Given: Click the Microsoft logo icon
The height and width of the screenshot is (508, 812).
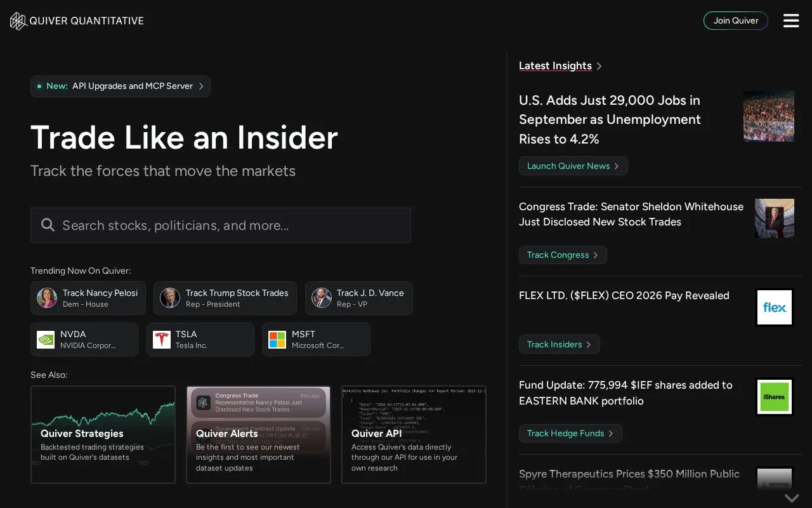Looking at the screenshot, I should [277, 340].
